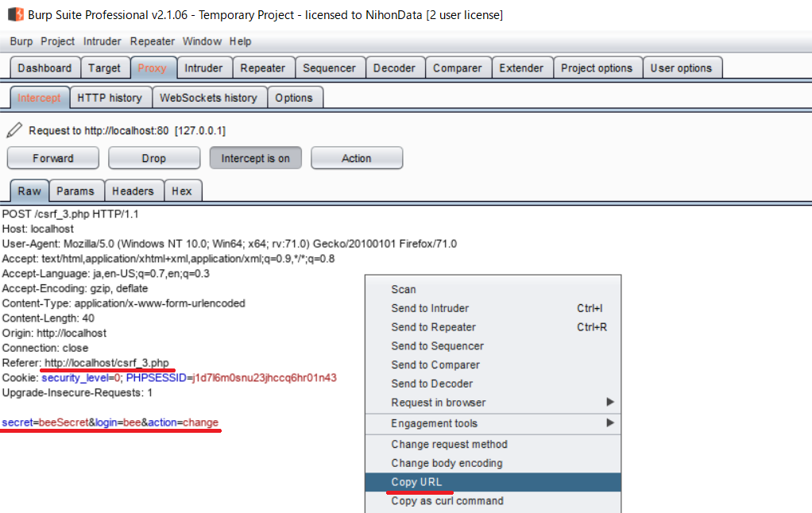Viewport: 812px width, 513px height.
Task: Select Copy as curl command
Action: coord(493,501)
